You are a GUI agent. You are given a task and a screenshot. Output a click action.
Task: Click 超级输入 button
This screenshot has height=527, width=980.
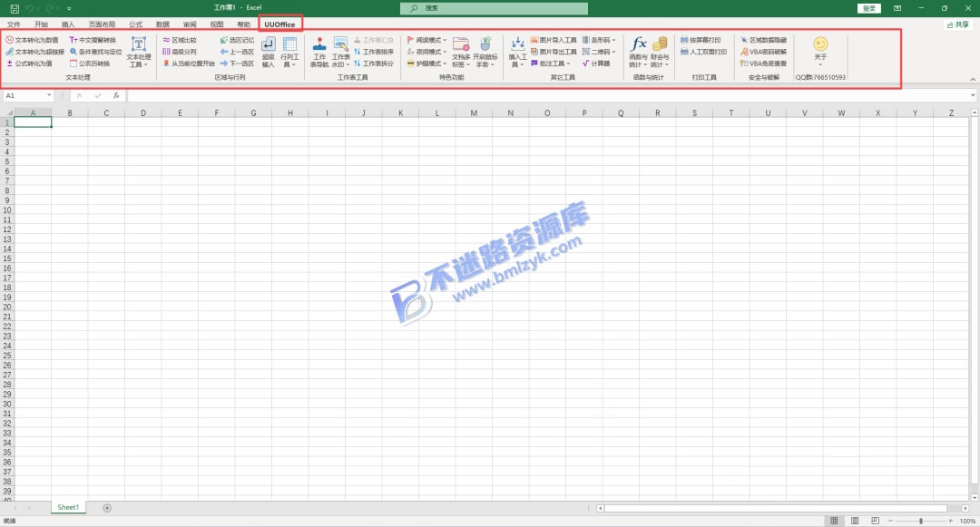tap(268, 52)
